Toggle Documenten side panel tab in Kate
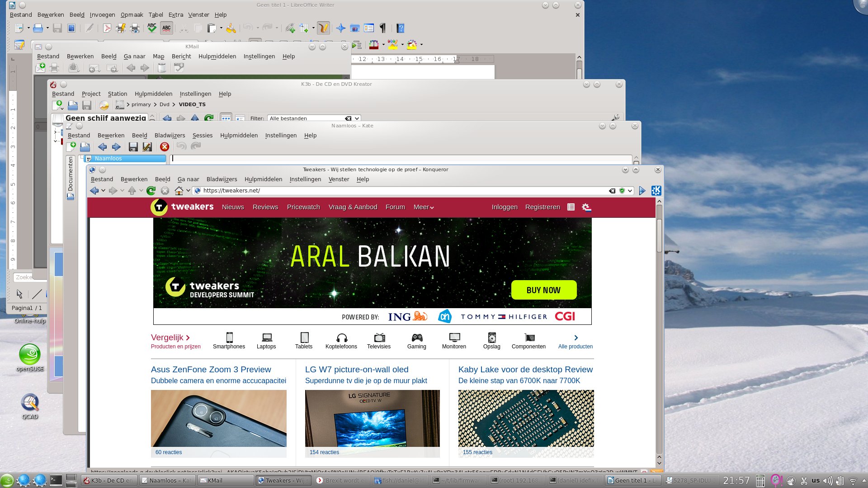Screen dimensions: 868x488 pyautogui.click(x=71, y=178)
